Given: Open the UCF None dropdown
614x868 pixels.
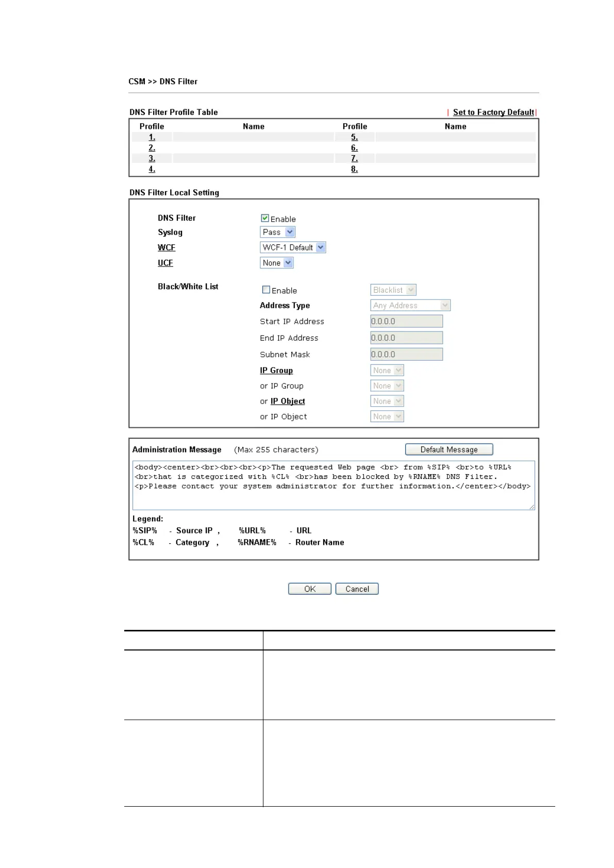Looking at the screenshot, I should (x=277, y=263).
